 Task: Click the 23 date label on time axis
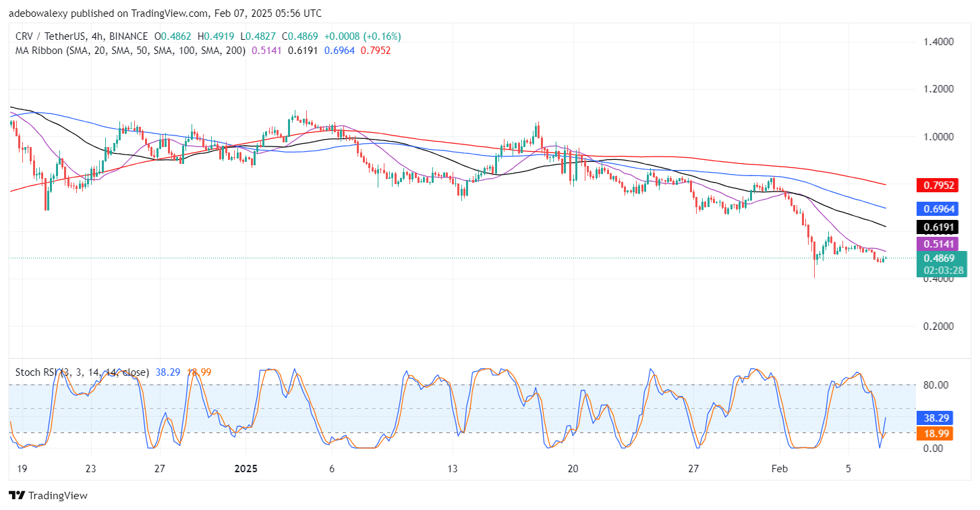pos(91,470)
